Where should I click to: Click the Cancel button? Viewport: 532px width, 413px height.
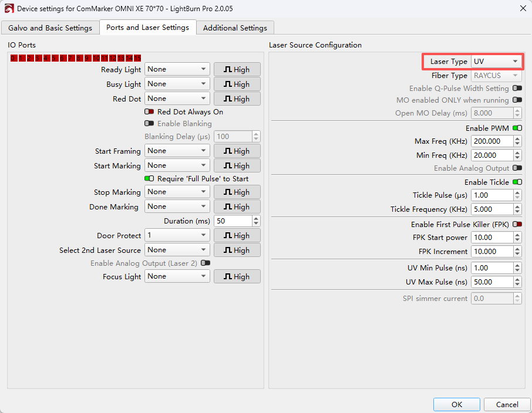tap(507, 404)
